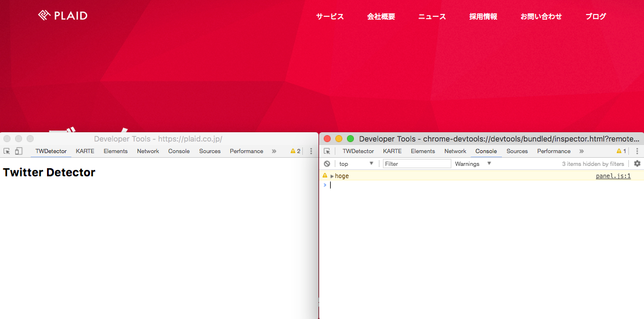The width and height of the screenshot is (644, 319).
Task: Open console settings gear icon
Action: click(637, 164)
